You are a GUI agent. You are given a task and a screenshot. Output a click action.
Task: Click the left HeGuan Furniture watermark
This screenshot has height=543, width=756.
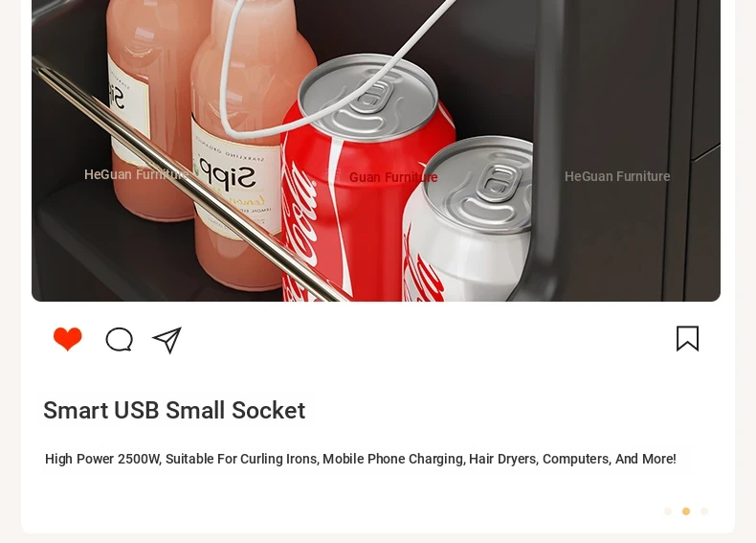pyautogui.click(x=137, y=174)
